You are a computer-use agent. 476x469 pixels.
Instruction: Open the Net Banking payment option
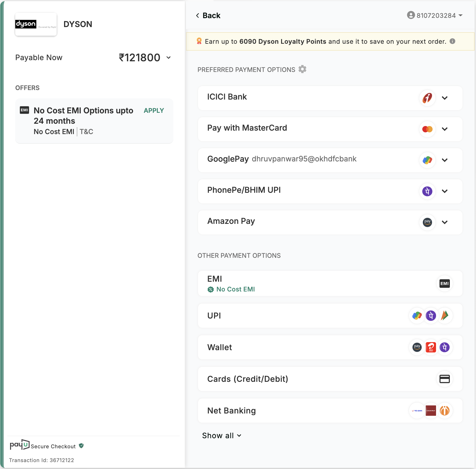330,411
